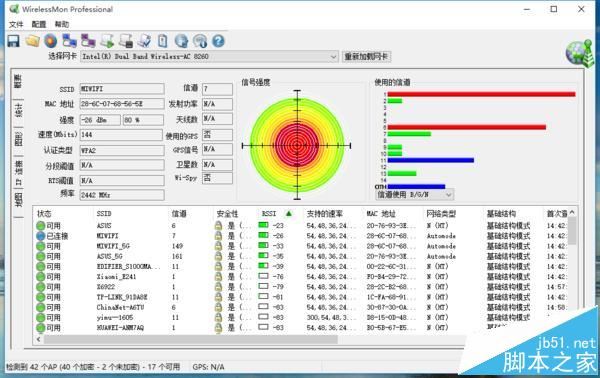The image size is (600, 378).
Task: Select the MIWIFI_5G row in the list
Action: 302,246
